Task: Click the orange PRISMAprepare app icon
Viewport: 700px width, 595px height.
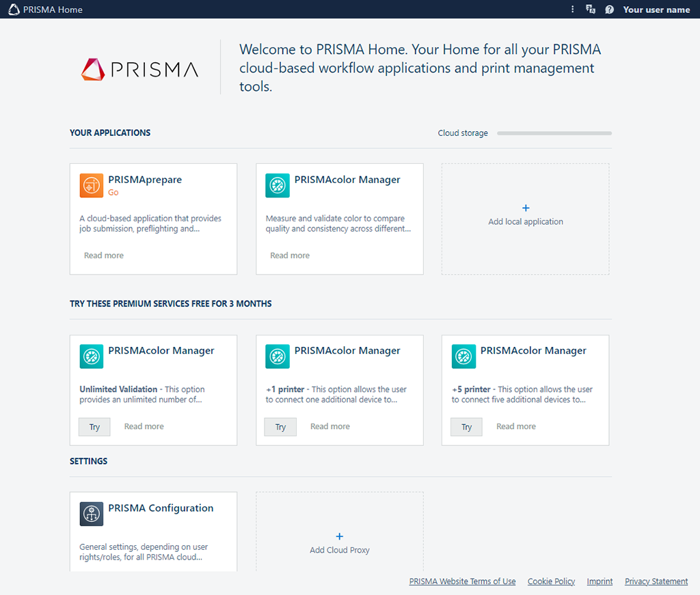Action: pos(92,186)
